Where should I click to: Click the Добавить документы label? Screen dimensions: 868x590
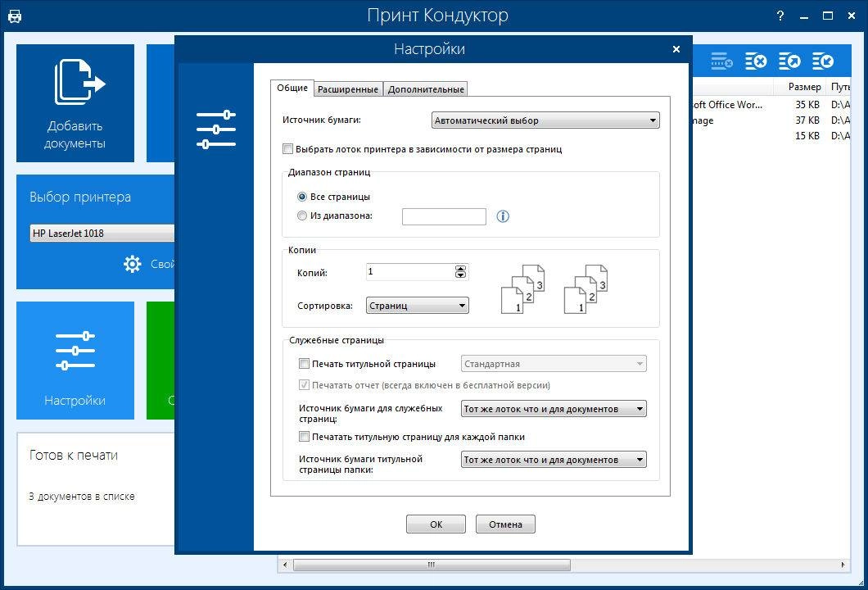tap(75, 134)
